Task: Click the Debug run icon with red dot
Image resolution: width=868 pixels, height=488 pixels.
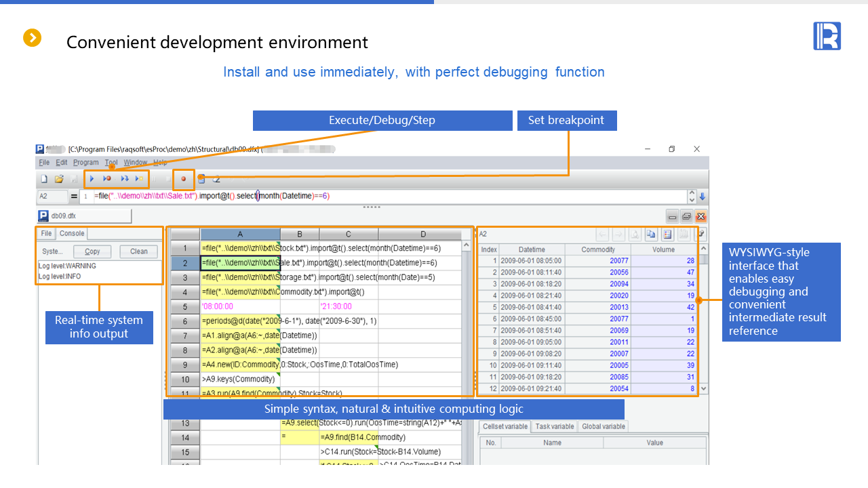Action: point(107,179)
